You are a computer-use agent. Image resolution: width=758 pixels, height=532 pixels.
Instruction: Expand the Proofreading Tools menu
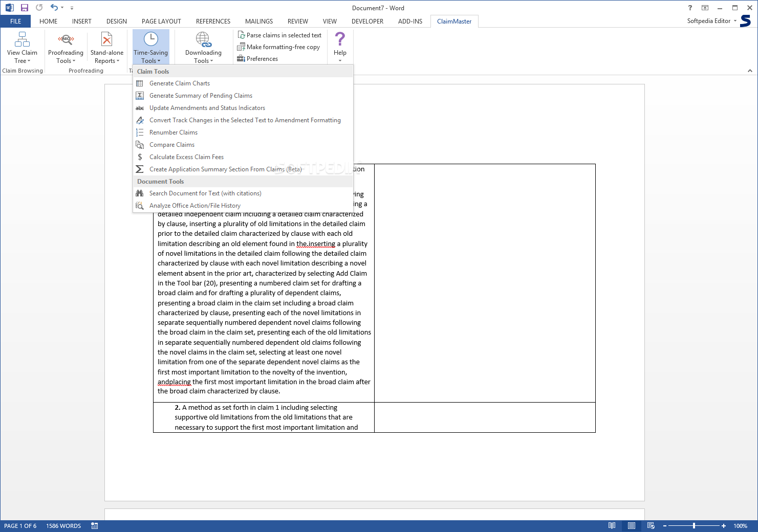(66, 47)
